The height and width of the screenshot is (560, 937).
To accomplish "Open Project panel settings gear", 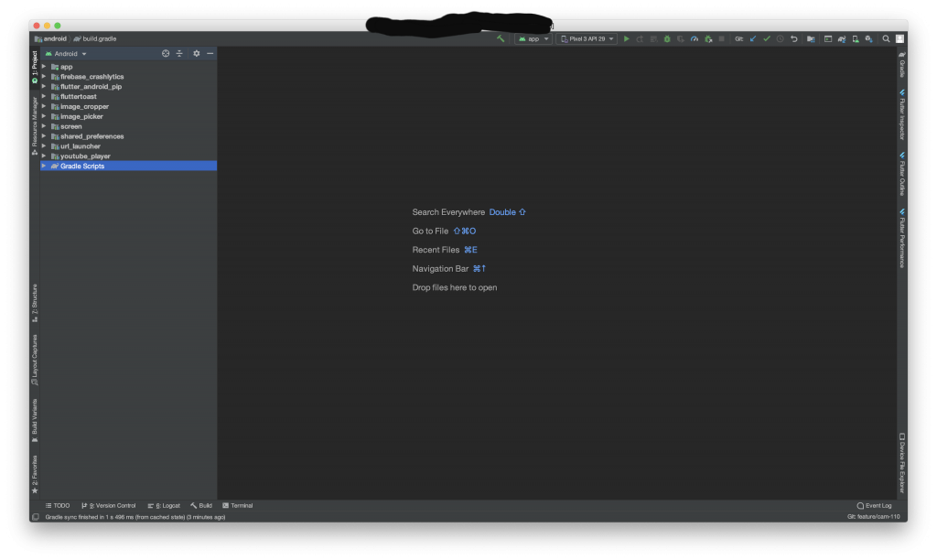I will (196, 54).
